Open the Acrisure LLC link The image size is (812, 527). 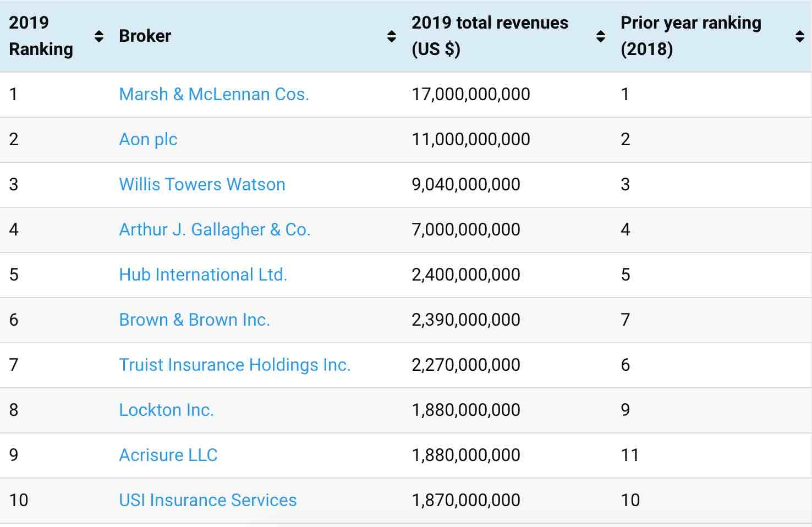pyautogui.click(x=168, y=455)
